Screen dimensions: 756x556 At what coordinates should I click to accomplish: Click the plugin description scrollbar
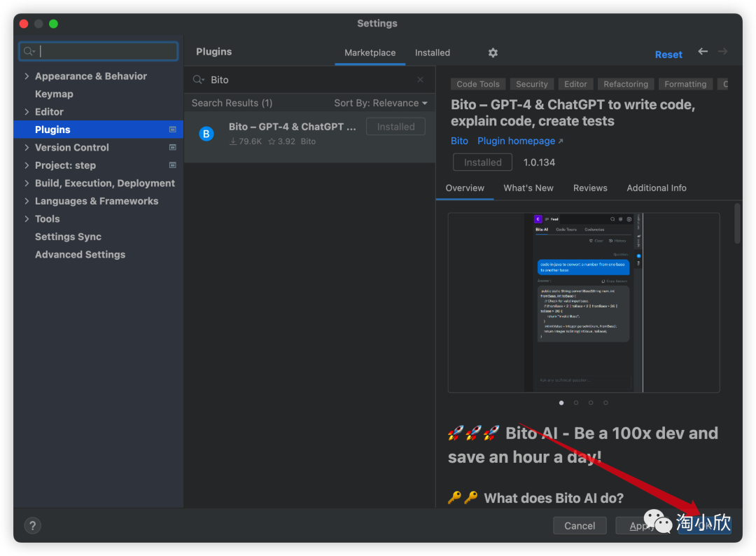pos(736,224)
